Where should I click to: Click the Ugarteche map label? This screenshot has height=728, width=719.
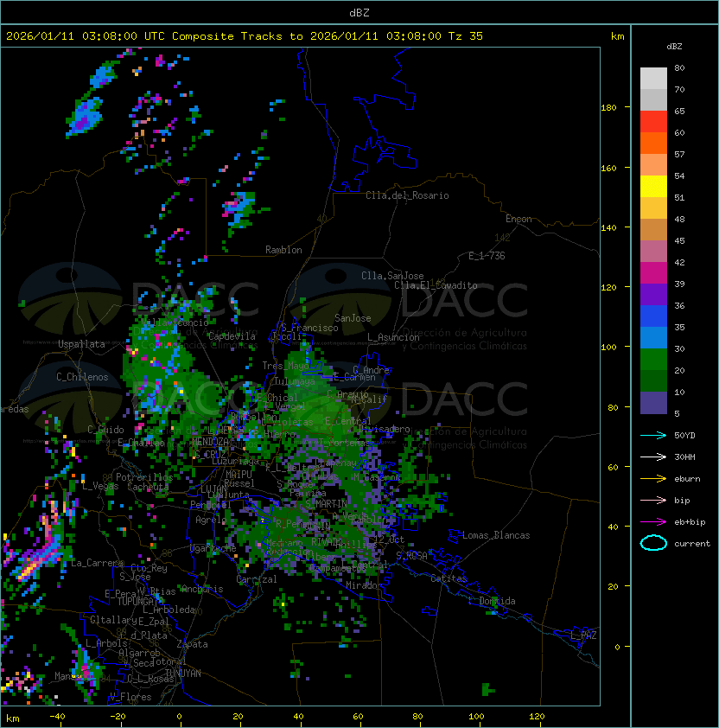click(213, 548)
